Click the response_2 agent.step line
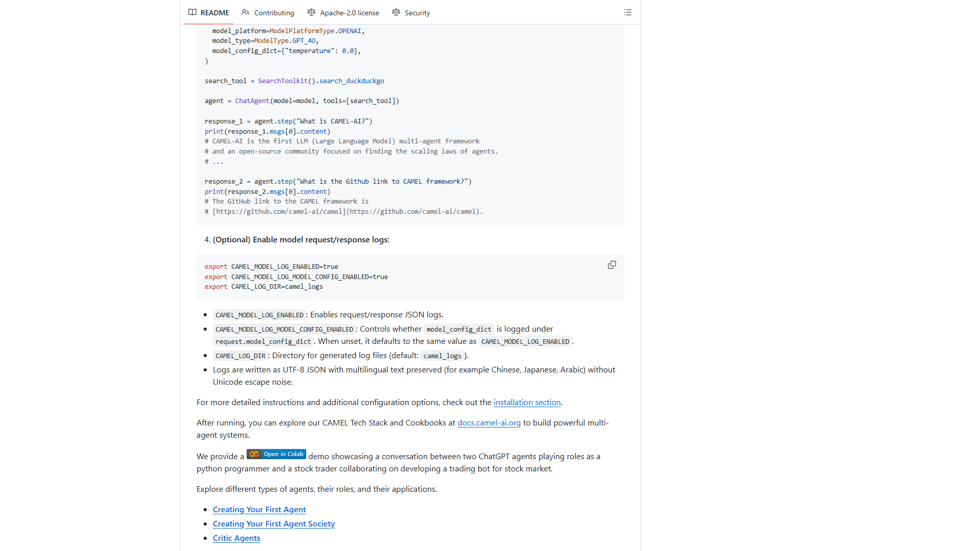 point(338,182)
